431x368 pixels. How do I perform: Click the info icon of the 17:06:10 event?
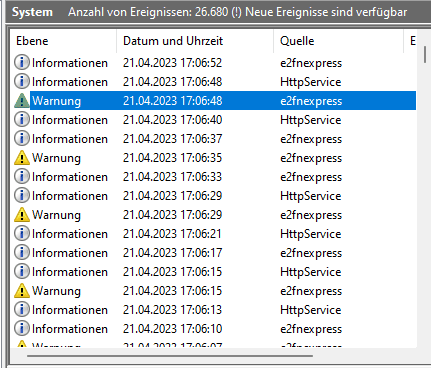coord(22,329)
